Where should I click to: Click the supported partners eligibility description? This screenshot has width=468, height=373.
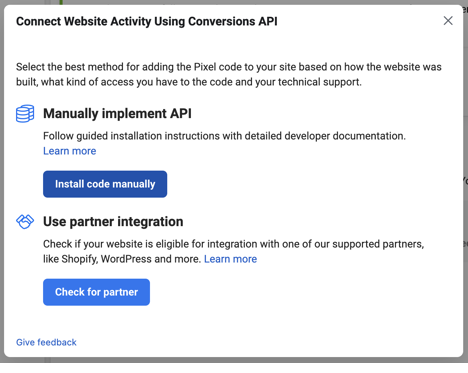click(x=233, y=251)
